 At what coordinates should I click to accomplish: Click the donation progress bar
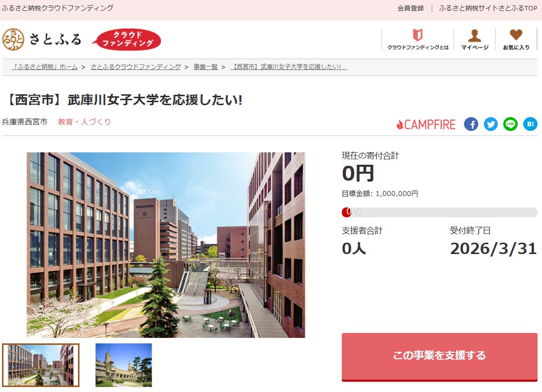tap(439, 212)
